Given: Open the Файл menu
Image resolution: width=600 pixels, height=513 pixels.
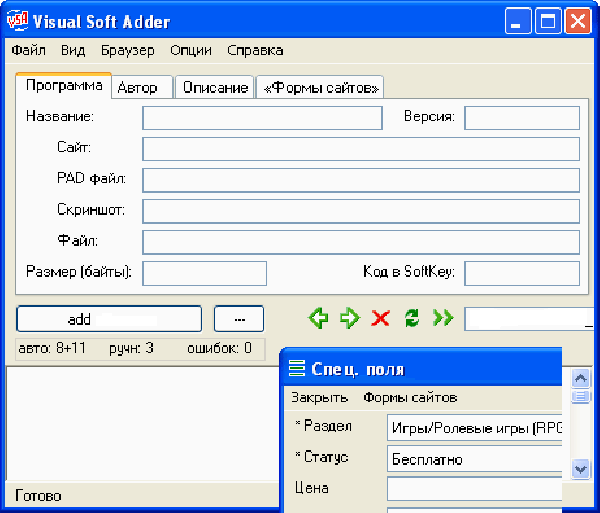Looking at the screenshot, I should click(29, 50).
